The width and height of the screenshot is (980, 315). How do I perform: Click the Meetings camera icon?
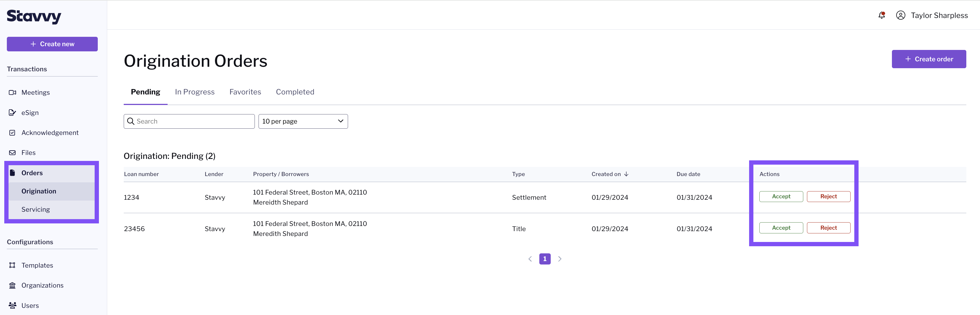click(x=13, y=92)
